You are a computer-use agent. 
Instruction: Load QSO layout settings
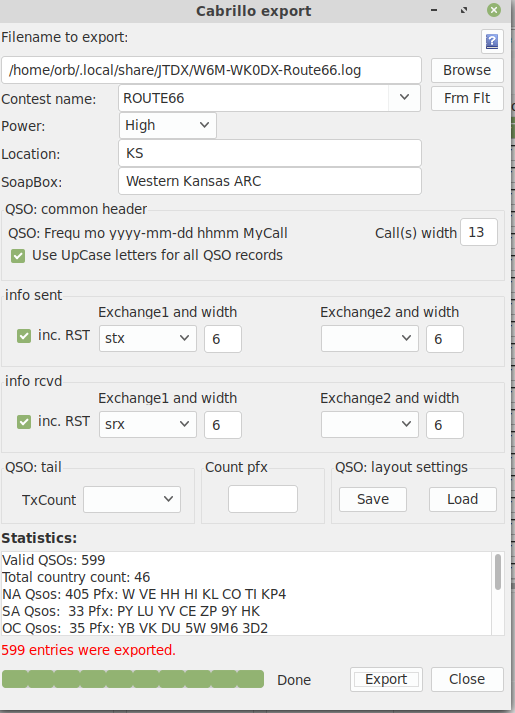[463, 499]
